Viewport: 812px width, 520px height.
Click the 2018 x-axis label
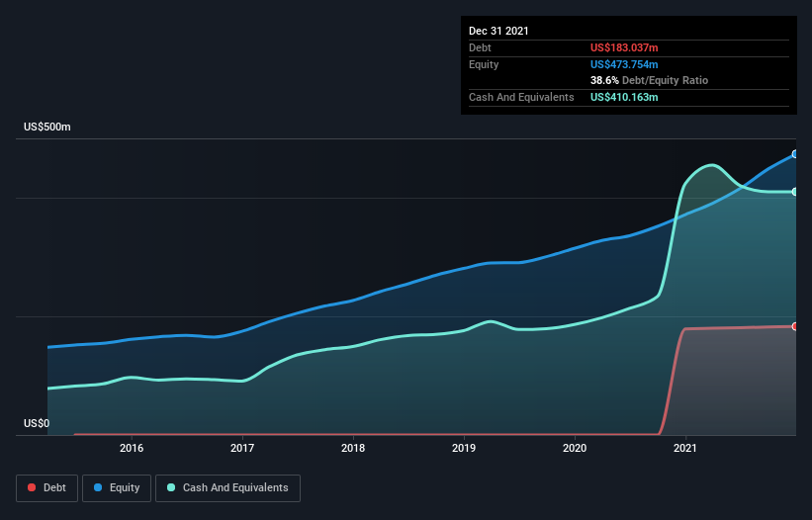(x=353, y=448)
